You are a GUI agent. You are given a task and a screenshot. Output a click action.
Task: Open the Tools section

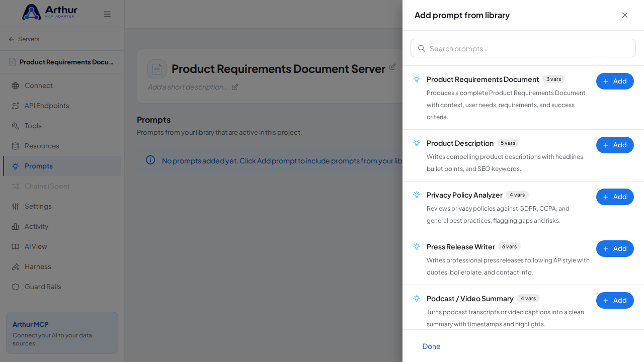62,126
